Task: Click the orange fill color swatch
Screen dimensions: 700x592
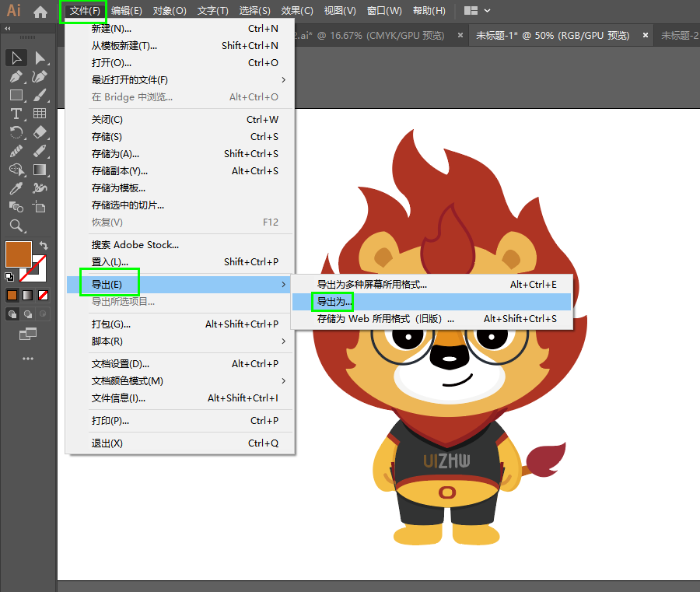Action: 19,254
